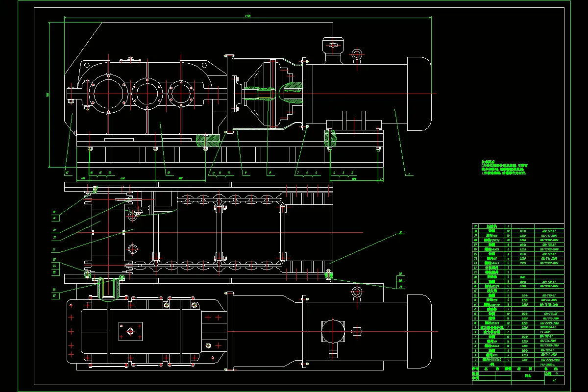Select part balloon number 17 in front view

[67, 172]
